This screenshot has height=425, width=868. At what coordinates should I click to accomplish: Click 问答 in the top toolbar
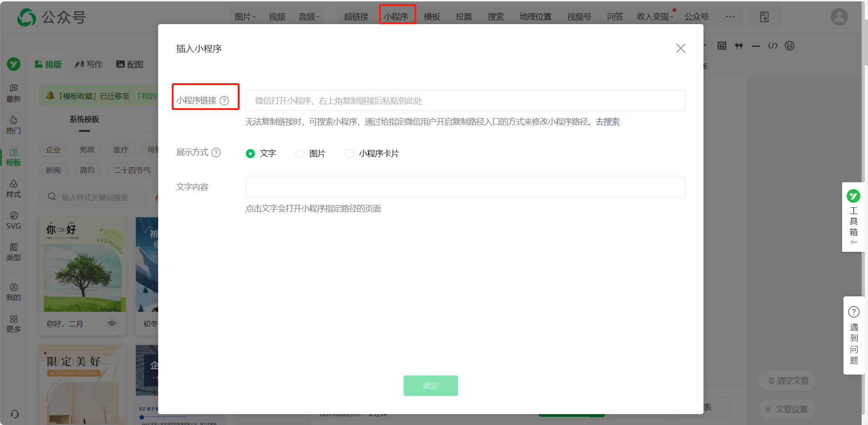pos(615,17)
